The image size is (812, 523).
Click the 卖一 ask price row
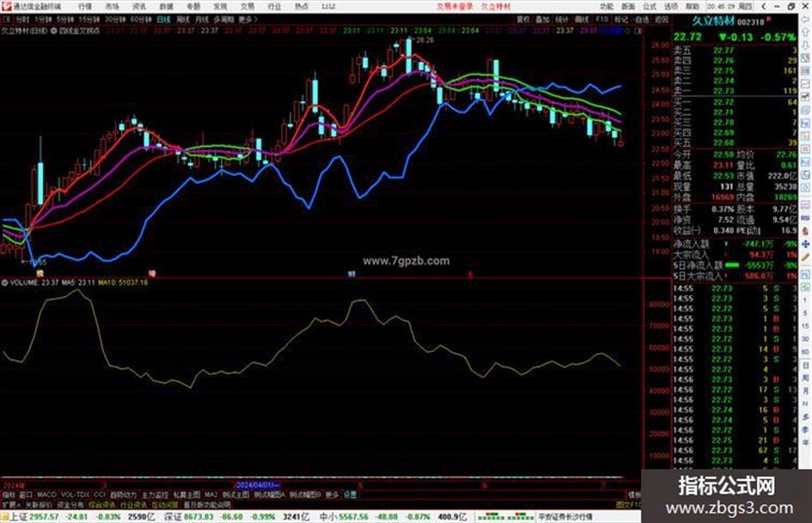(x=735, y=91)
